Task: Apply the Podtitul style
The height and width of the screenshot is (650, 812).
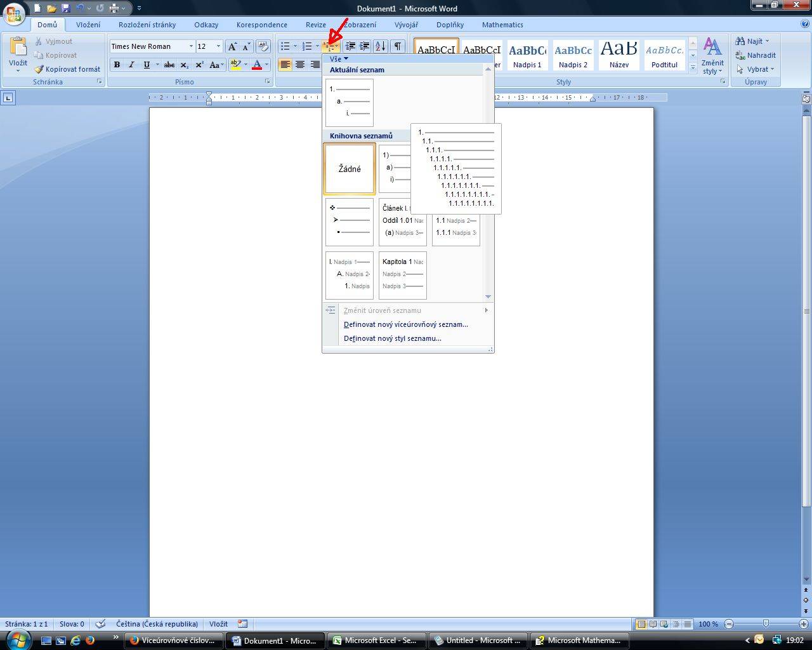Action: click(x=664, y=55)
